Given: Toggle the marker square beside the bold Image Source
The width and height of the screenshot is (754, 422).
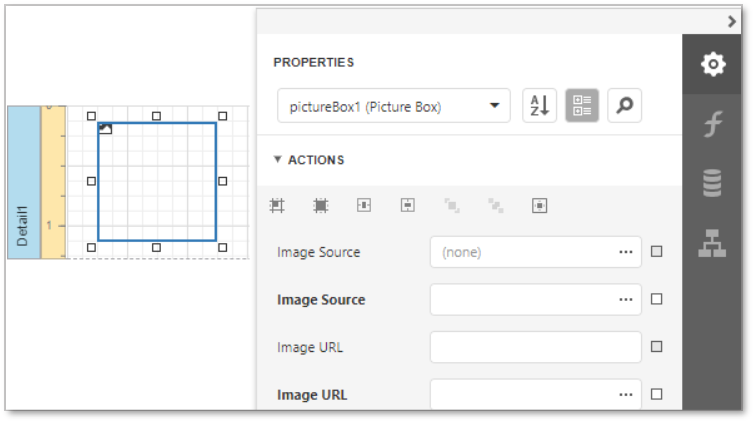Looking at the screenshot, I should pos(657,299).
